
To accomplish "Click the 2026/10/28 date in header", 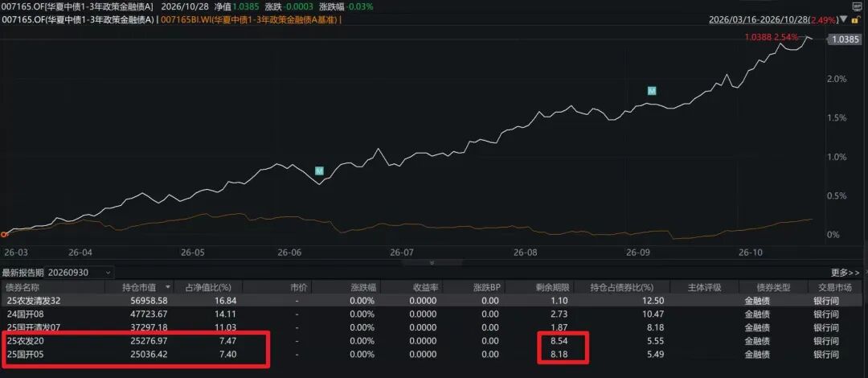I will (186, 6).
